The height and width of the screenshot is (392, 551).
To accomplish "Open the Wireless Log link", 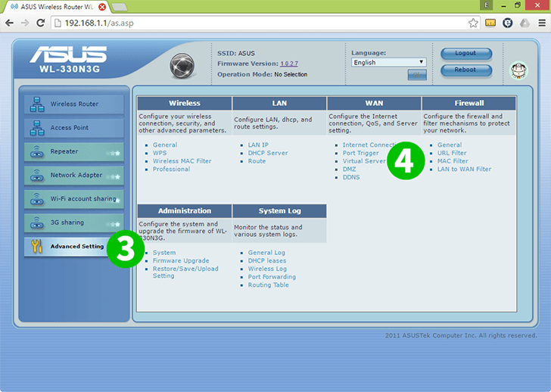I will (x=267, y=269).
